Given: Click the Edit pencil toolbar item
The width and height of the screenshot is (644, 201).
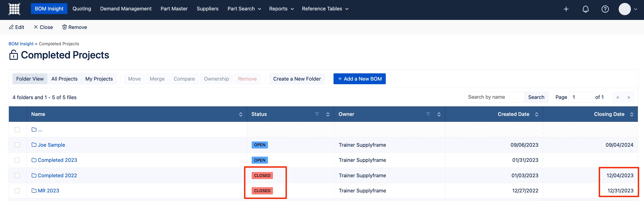Looking at the screenshot, I should pyautogui.click(x=17, y=27).
